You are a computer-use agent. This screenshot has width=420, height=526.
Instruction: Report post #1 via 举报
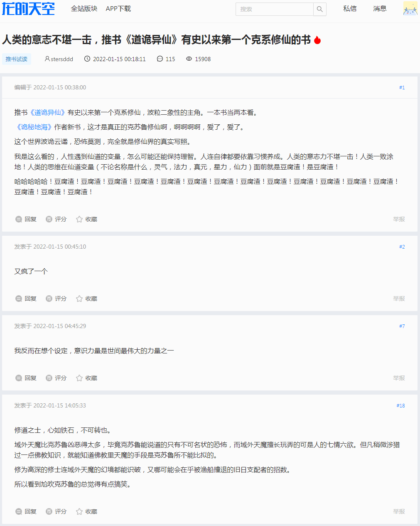pos(399,219)
